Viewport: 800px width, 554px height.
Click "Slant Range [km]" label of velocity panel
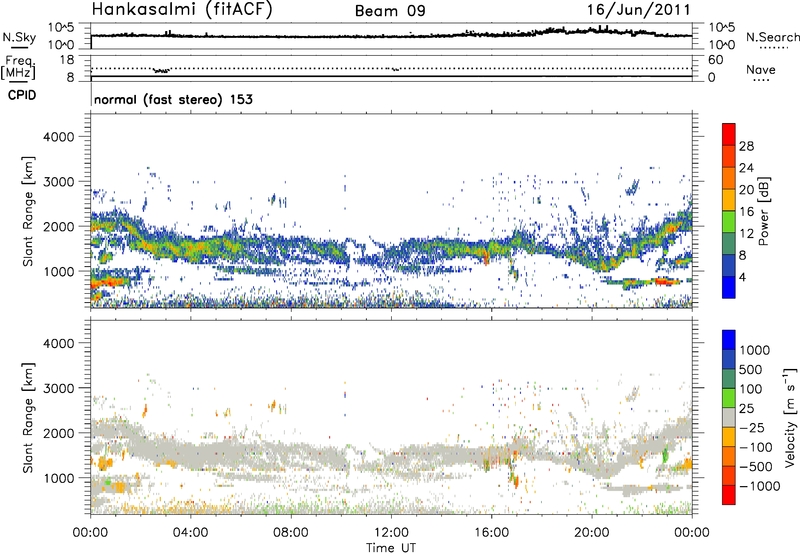coord(28,417)
